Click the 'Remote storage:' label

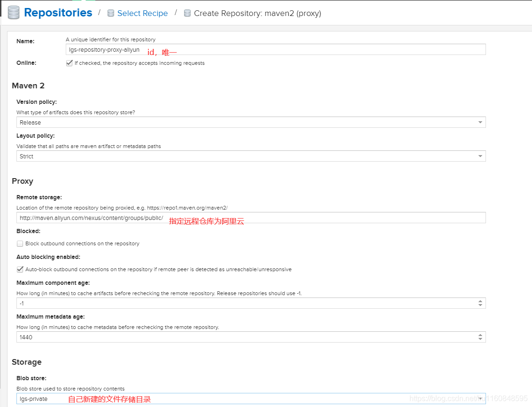pos(39,197)
